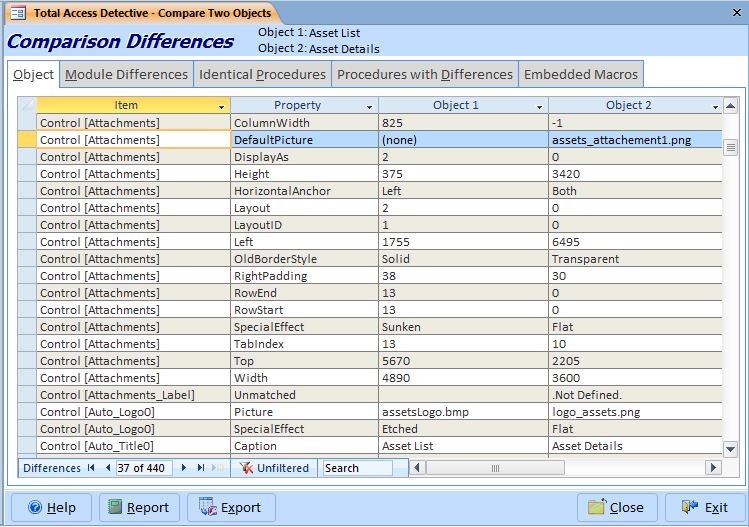Select the Embedded Macros tab

pyautogui.click(x=580, y=74)
